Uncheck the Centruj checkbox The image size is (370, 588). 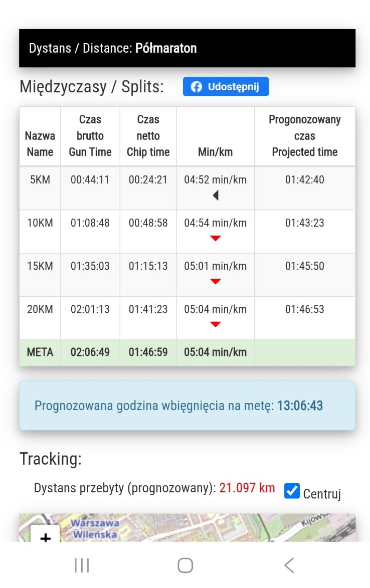[x=292, y=491]
